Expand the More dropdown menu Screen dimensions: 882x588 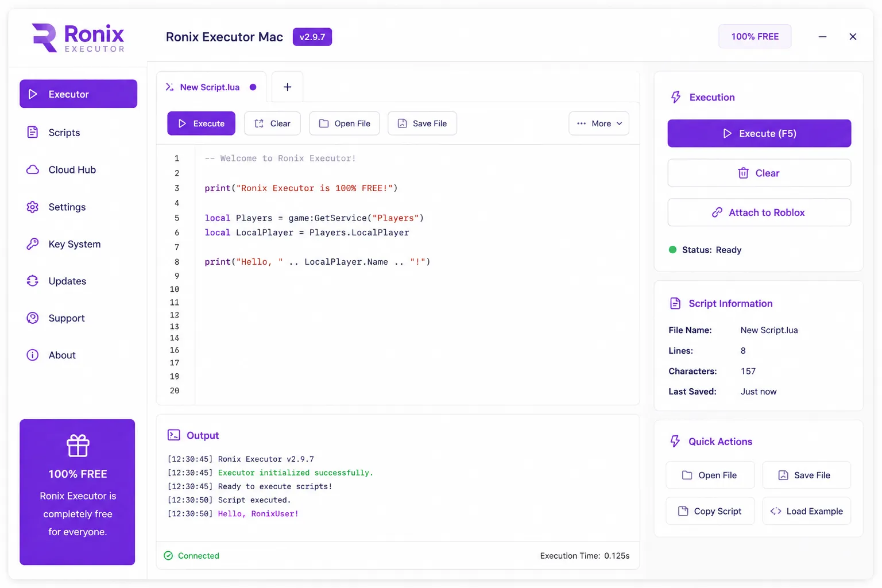(x=599, y=123)
